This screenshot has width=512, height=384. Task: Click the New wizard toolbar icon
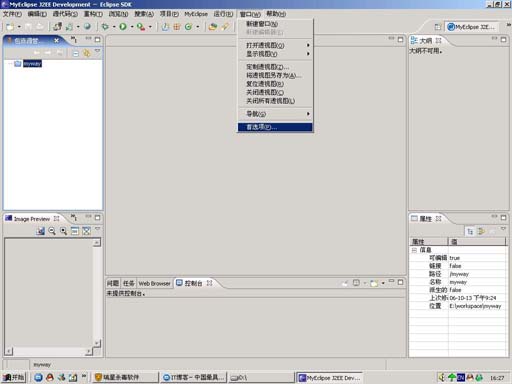point(10,27)
